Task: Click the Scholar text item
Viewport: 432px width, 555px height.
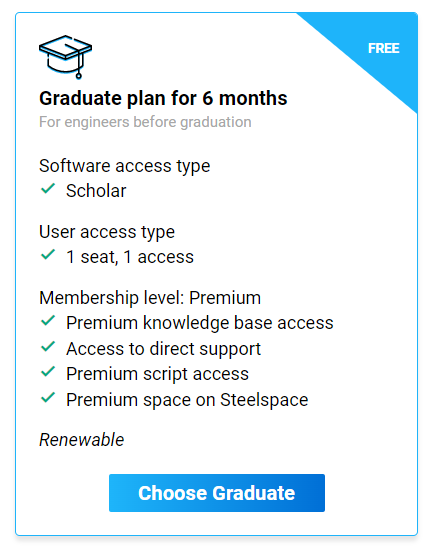Action: (x=96, y=191)
